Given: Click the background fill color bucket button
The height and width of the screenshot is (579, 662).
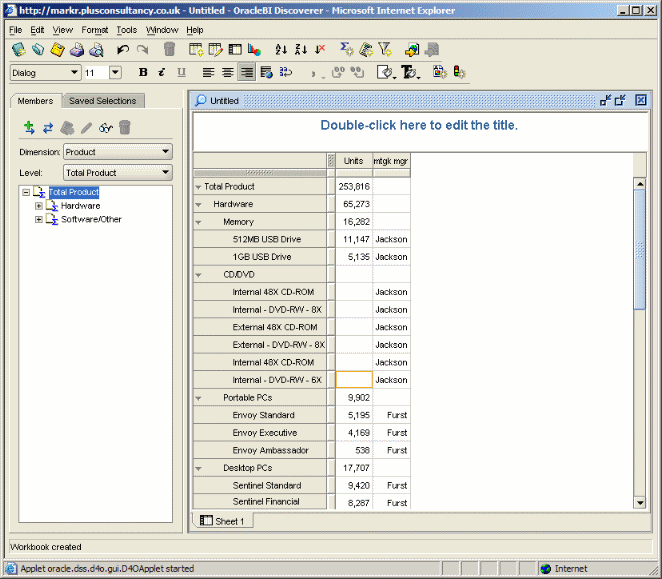Looking at the screenshot, I should coord(385,72).
